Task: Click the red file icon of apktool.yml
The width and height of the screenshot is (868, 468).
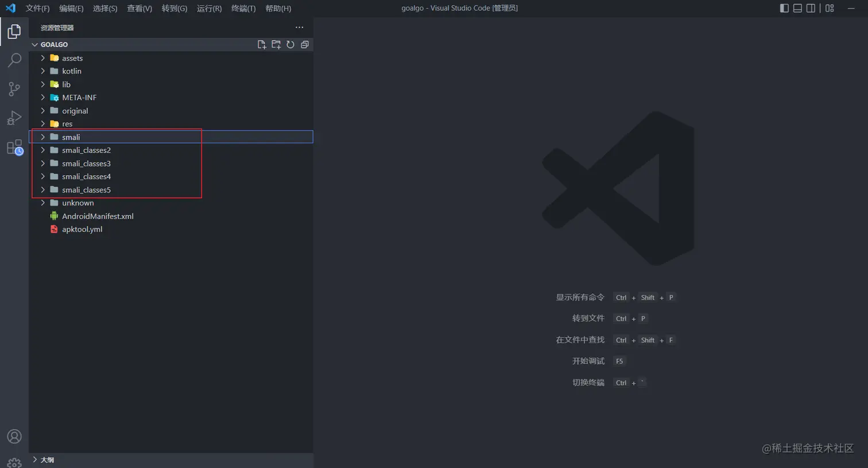Action: click(54, 229)
